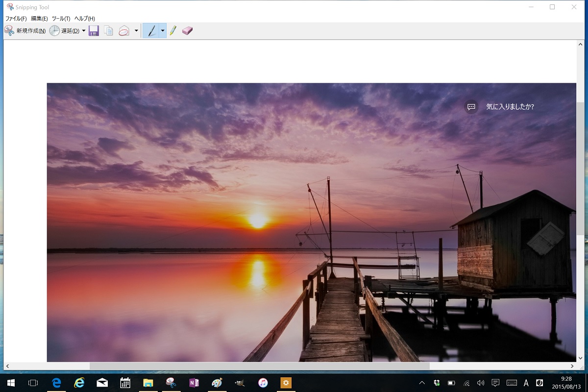
Task: Toggle the IME input mode A indicator
Action: pos(526,383)
